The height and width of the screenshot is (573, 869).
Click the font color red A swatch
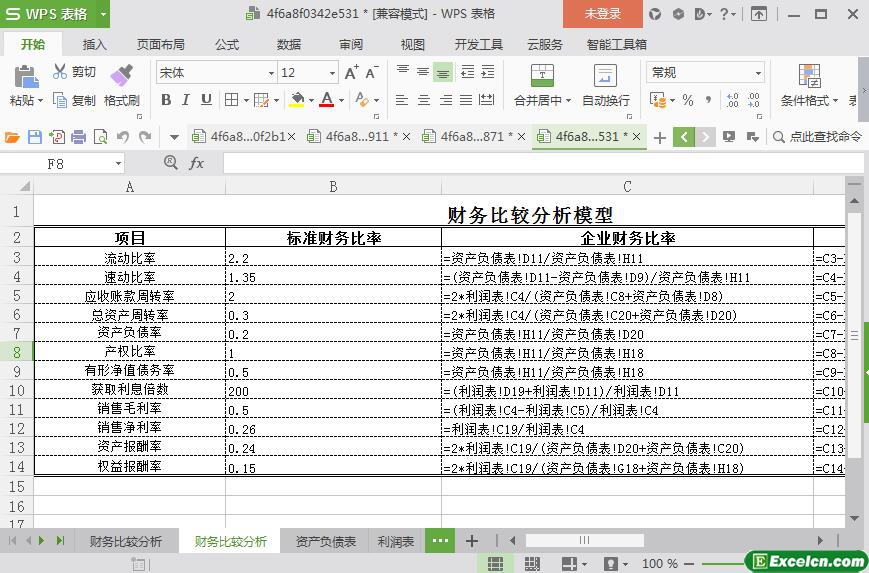coord(326,100)
